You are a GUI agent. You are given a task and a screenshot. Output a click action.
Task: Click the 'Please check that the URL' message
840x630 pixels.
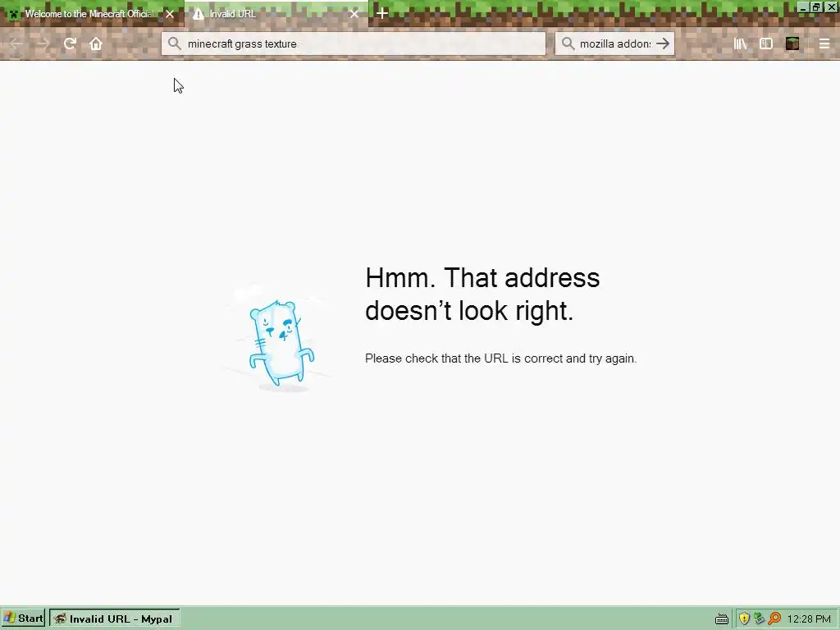501,358
